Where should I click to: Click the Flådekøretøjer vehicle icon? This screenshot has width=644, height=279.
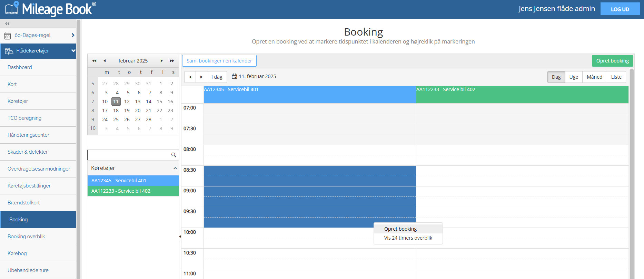pyautogui.click(x=9, y=51)
